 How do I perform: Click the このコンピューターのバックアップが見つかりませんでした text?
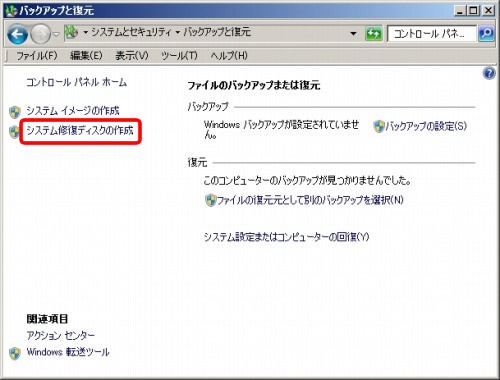(x=307, y=181)
